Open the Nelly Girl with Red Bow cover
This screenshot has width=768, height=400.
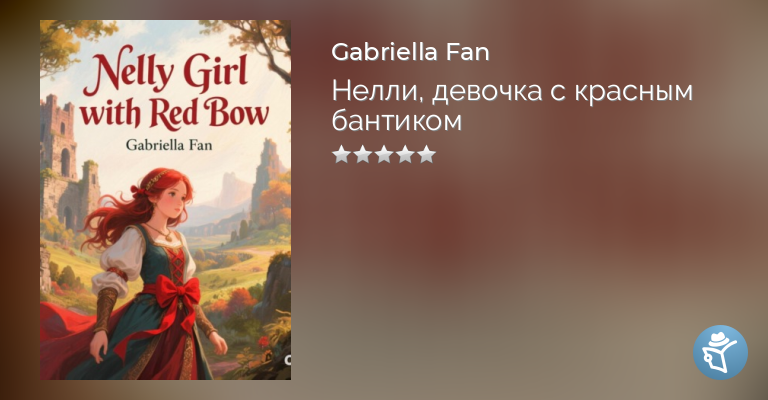pos(166,200)
